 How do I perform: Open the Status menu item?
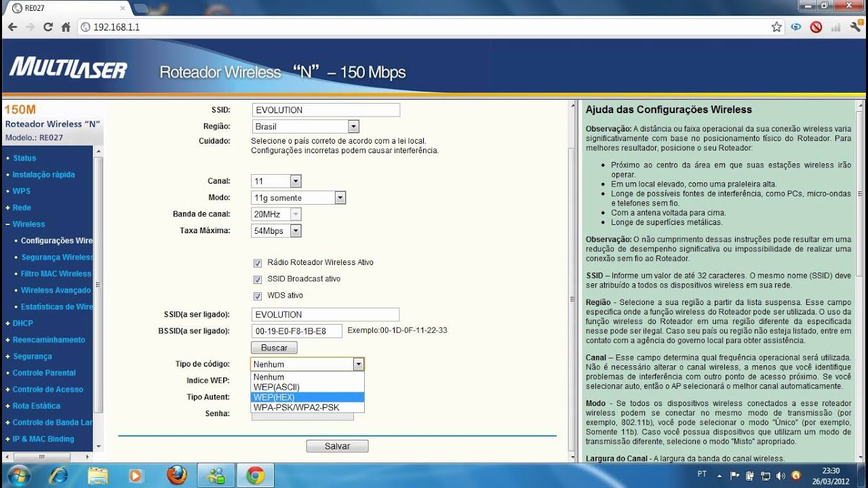[24, 158]
